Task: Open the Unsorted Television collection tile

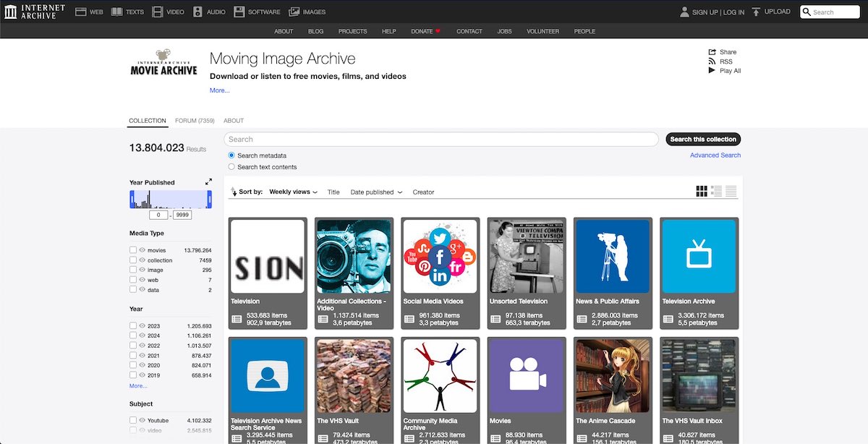Action: coord(527,273)
